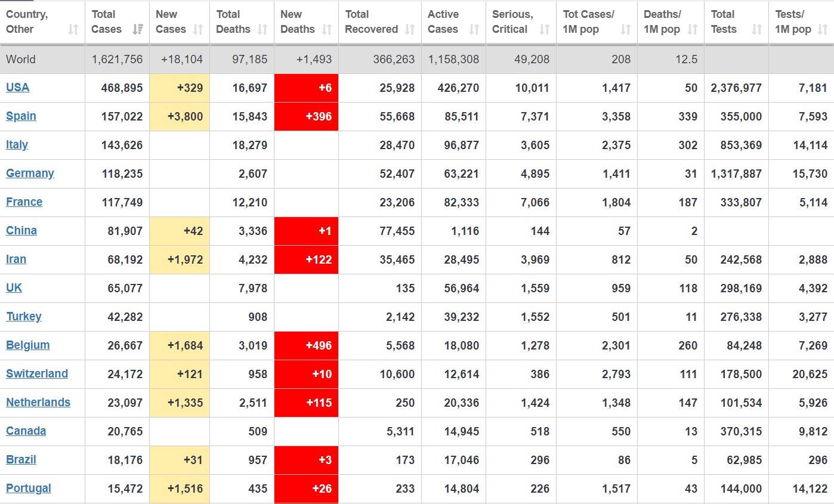Go to Italy's country details link

[x=17, y=145]
